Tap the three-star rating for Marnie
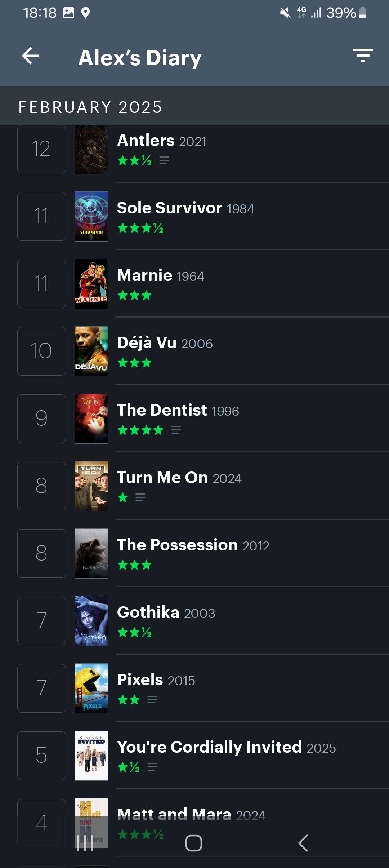Screen dimensions: 389x868 [134, 296]
